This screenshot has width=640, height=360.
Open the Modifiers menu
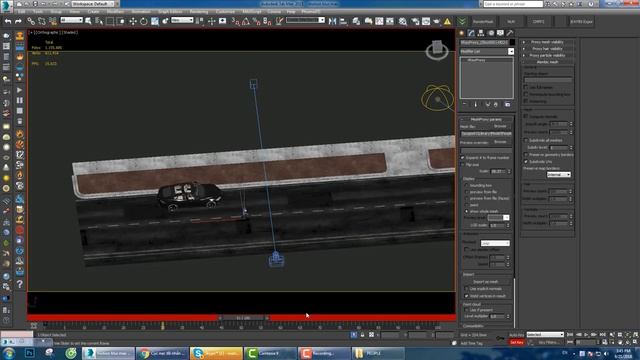point(115,11)
